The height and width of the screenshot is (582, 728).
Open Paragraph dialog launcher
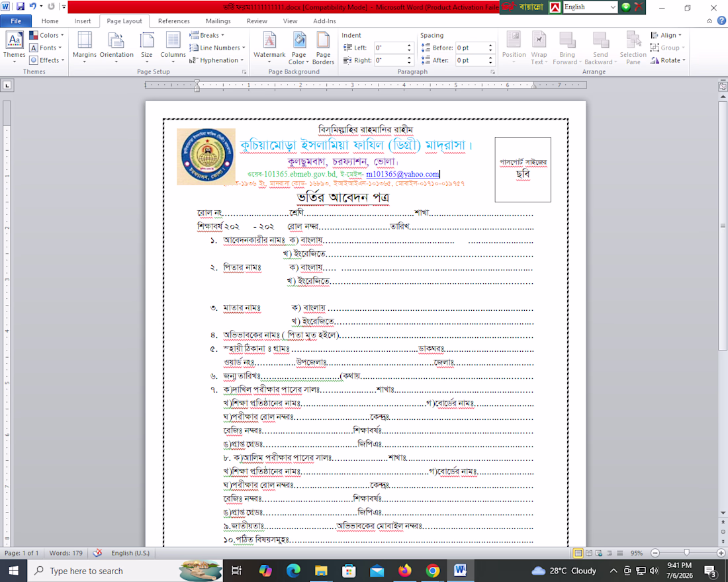coord(492,72)
